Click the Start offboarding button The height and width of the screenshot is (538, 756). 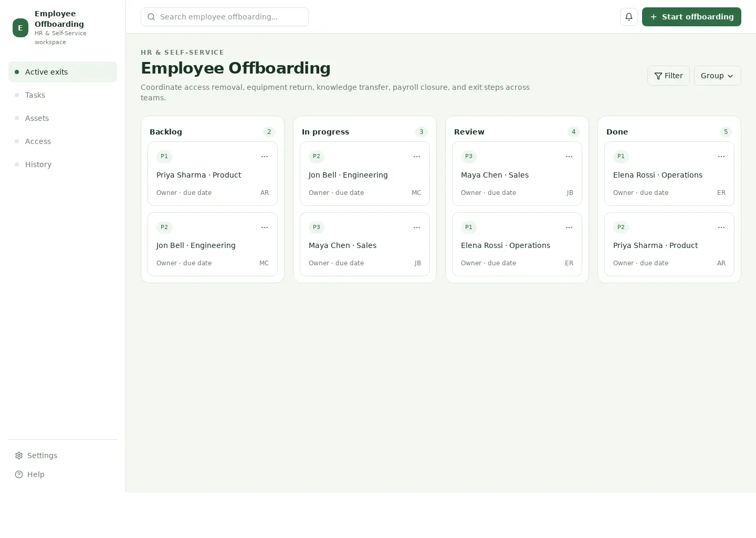click(x=691, y=17)
